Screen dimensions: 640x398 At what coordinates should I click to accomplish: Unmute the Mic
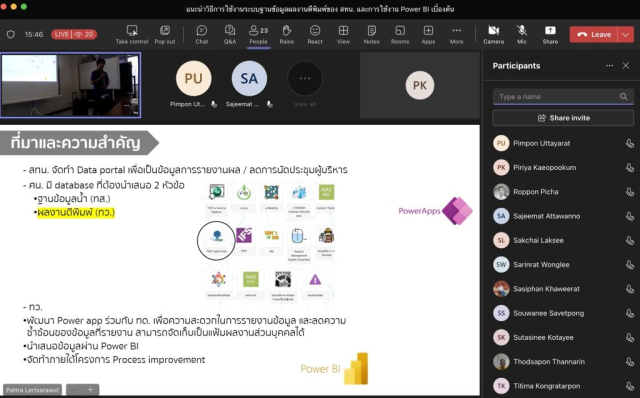pyautogui.click(x=522, y=35)
